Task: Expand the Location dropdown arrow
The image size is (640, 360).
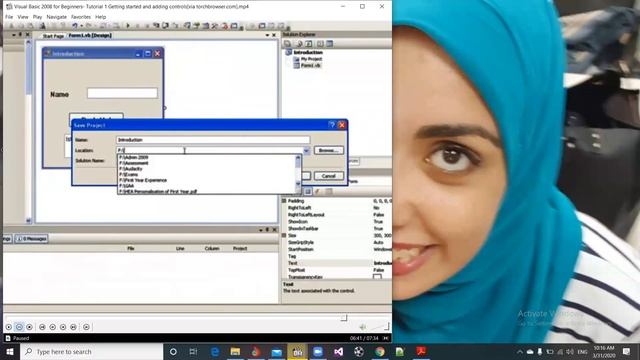Action: point(306,151)
